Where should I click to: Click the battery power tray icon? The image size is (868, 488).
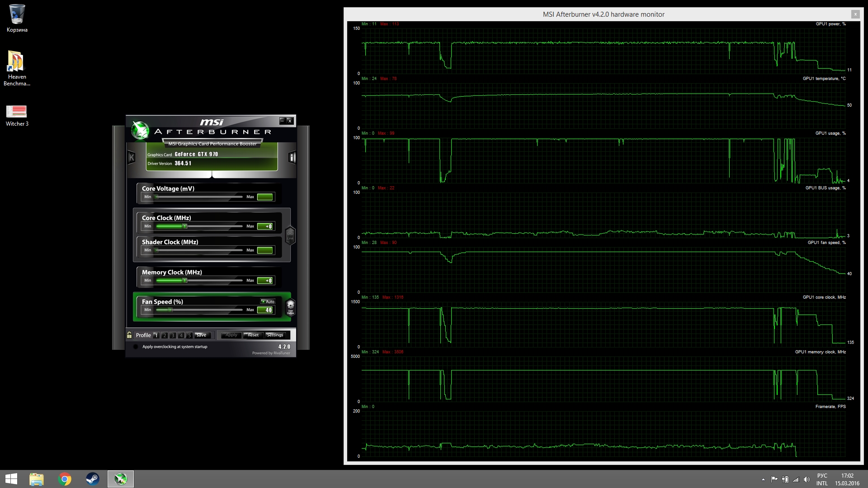point(785,479)
